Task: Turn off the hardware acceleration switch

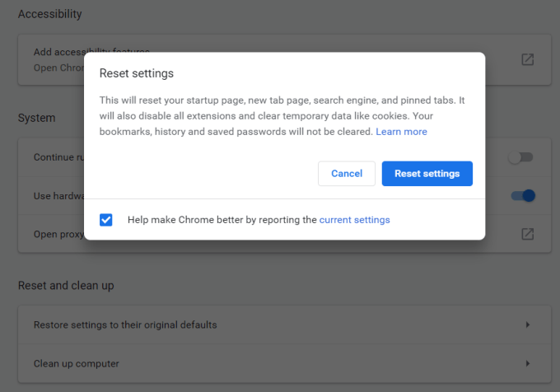Action: click(x=523, y=196)
